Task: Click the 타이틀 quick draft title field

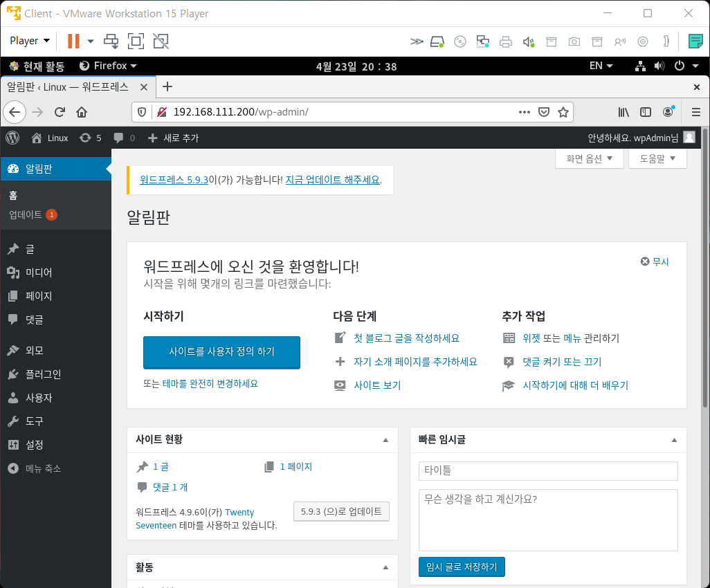Action: point(548,470)
